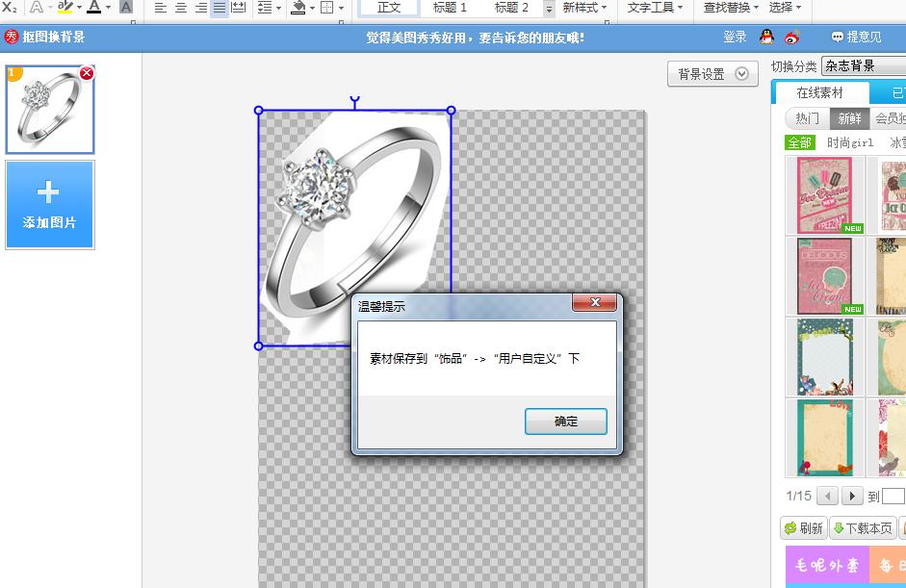This screenshot has width=906, height=588.
Task: Open the 切换分类 杂志背景 combo box
Action: click(863, 66)
